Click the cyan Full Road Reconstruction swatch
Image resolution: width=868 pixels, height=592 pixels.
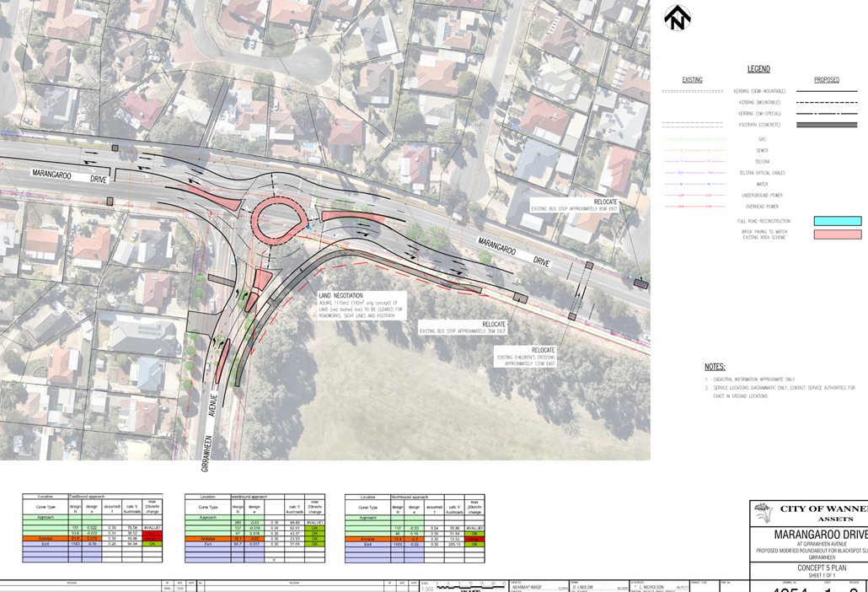click(837, 222)
